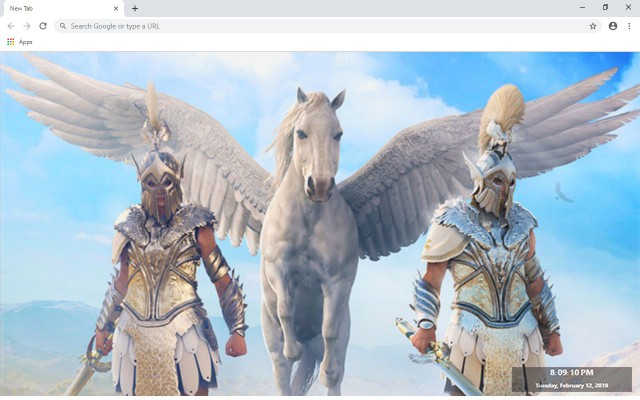The height and width of the screenshot is (400, 640).
Task: Open the Chrome profile account icon
Action: (x=613, y=26)
